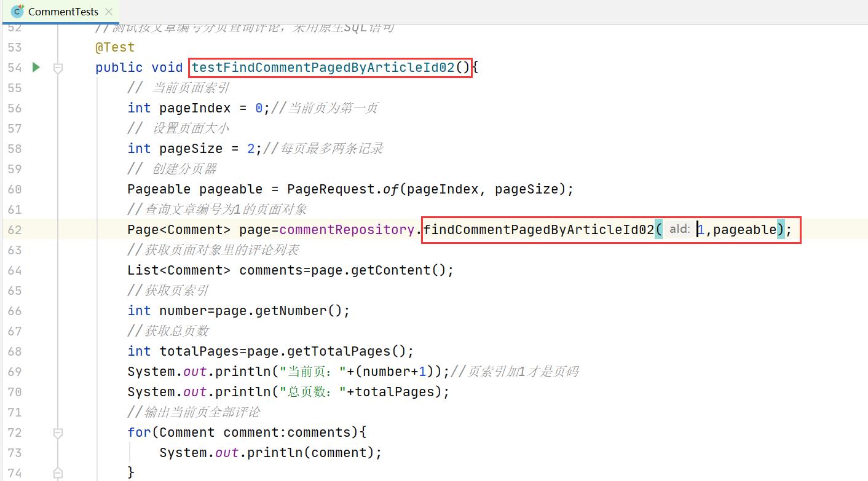Click the for keyword on line 72

[x=139, y=432]
